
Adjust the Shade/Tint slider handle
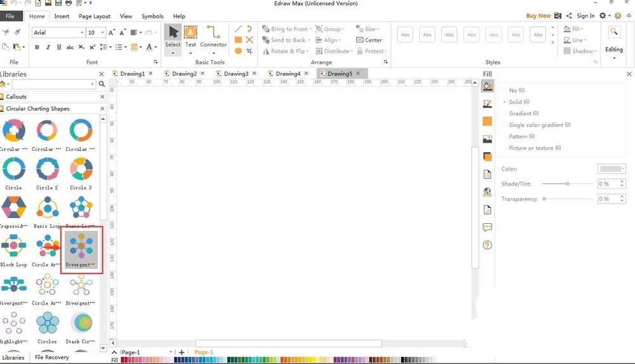(567, 184)
